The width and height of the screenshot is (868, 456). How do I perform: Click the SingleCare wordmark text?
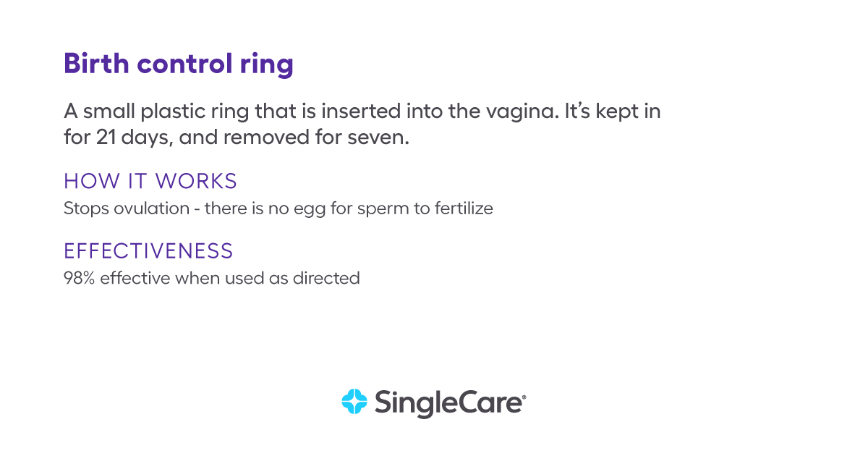(x=447, y=403)
